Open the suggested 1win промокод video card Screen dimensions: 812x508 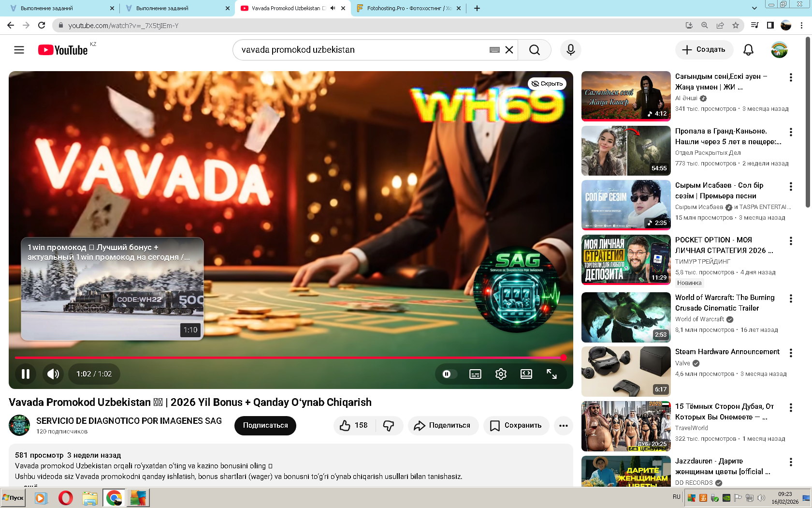(112, 289)
